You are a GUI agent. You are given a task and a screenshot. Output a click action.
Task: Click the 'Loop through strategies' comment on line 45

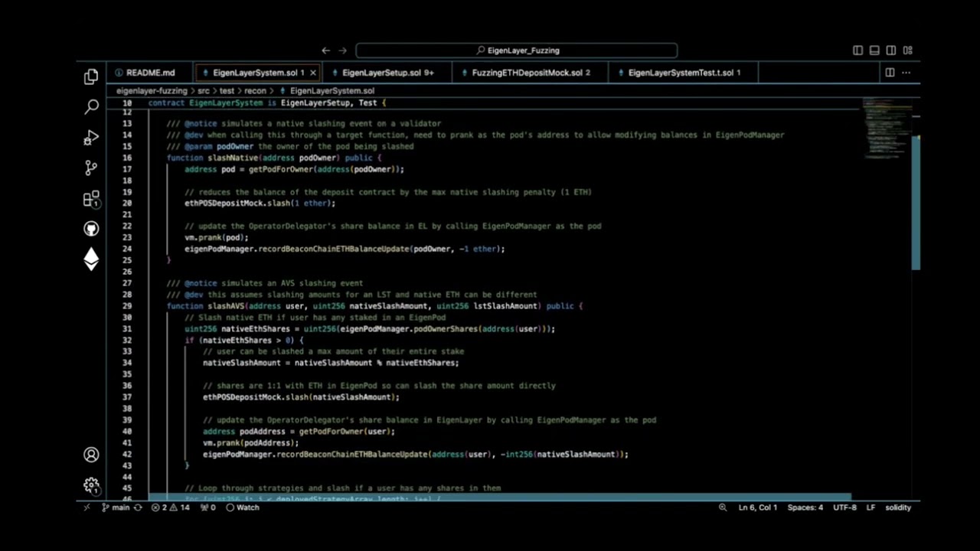click(x=343, y=488)
